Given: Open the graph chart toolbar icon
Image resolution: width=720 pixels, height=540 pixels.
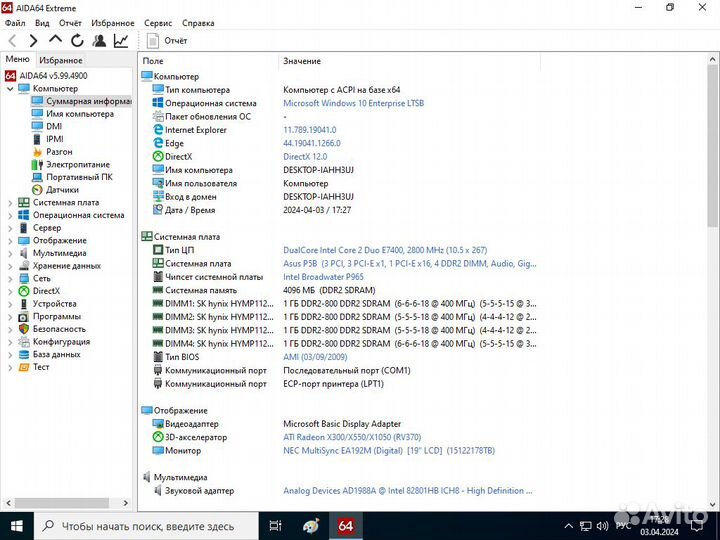Looking at the screenshot, I should coord(121,41).
